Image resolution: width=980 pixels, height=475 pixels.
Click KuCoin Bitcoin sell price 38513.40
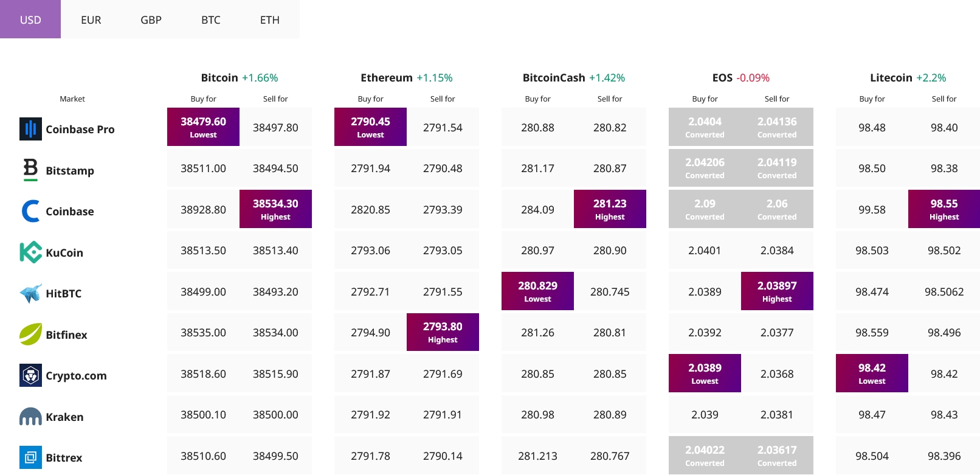pos(275,251)
